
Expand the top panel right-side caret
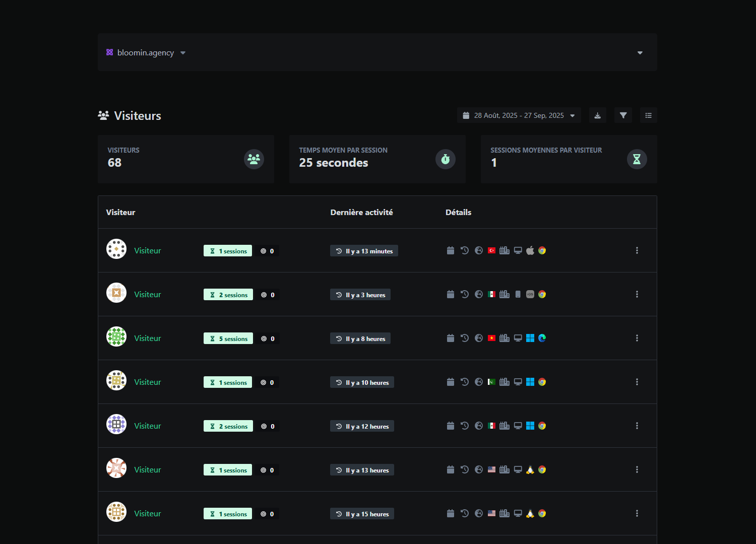pyautogui.click(x=640, y=53)
